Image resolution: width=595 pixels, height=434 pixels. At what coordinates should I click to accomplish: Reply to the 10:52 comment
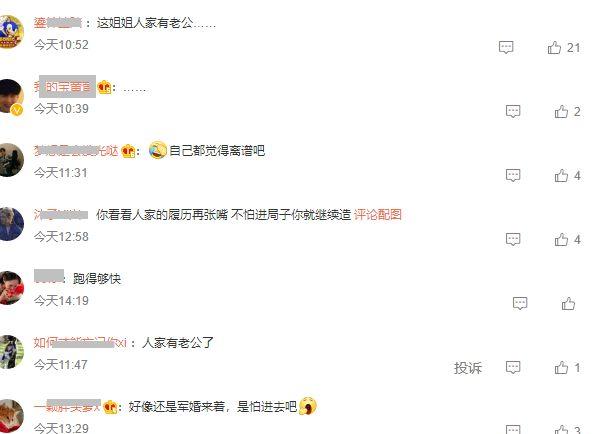(506, 47)
